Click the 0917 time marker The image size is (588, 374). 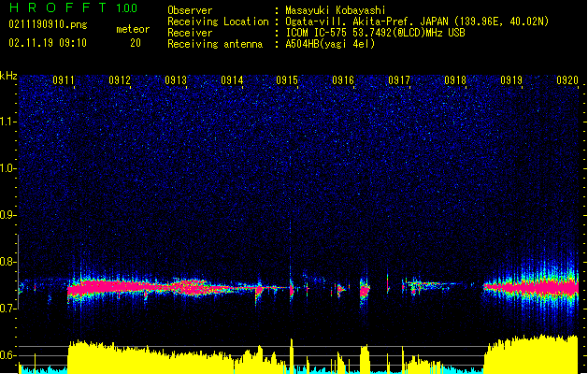[x=399, y=80]
